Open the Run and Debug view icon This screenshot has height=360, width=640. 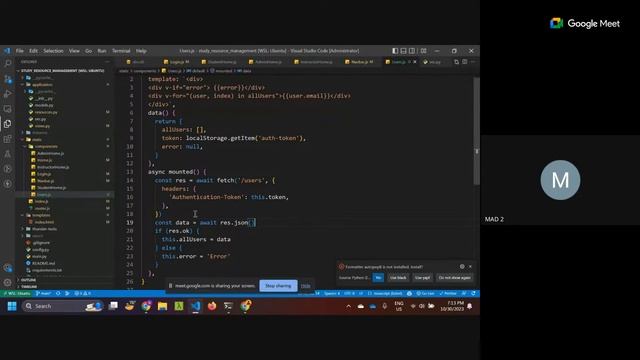[x=7, y=93]
